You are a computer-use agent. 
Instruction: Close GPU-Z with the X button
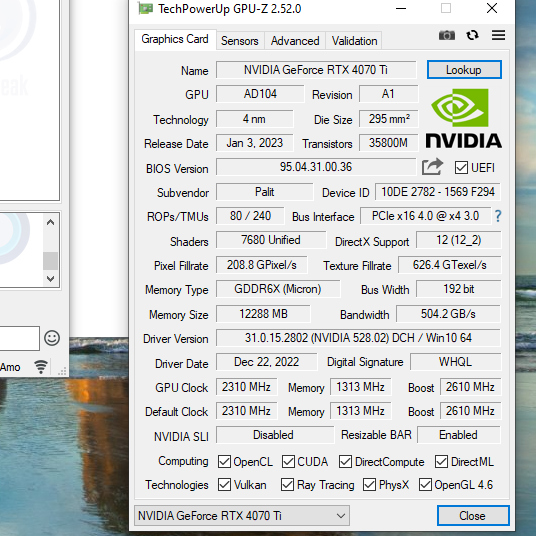492,8
